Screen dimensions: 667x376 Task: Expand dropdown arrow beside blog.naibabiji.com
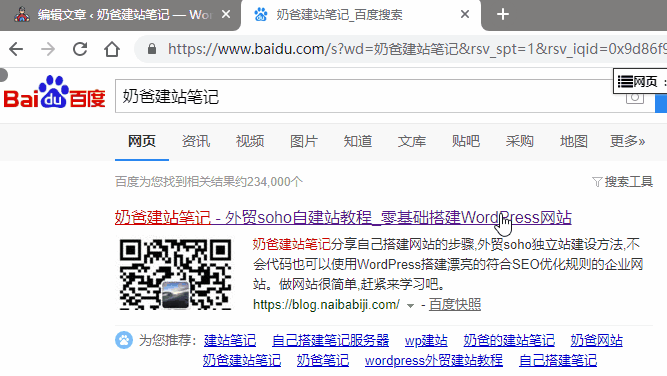(410, 306)
